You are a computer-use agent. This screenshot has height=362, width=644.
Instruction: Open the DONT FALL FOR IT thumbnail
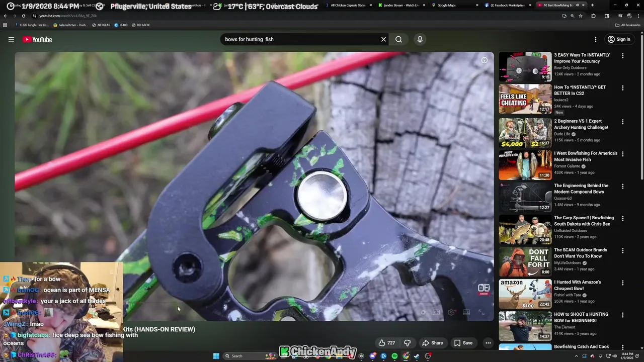[525, 262]
